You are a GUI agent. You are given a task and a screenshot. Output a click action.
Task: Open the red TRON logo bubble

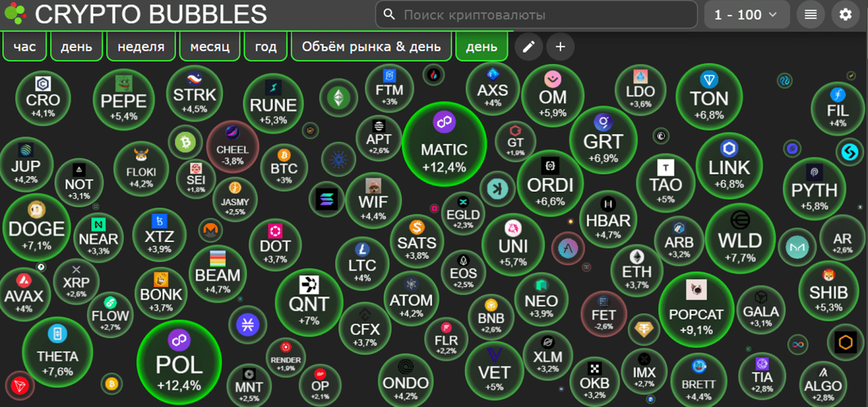point(20,385)
